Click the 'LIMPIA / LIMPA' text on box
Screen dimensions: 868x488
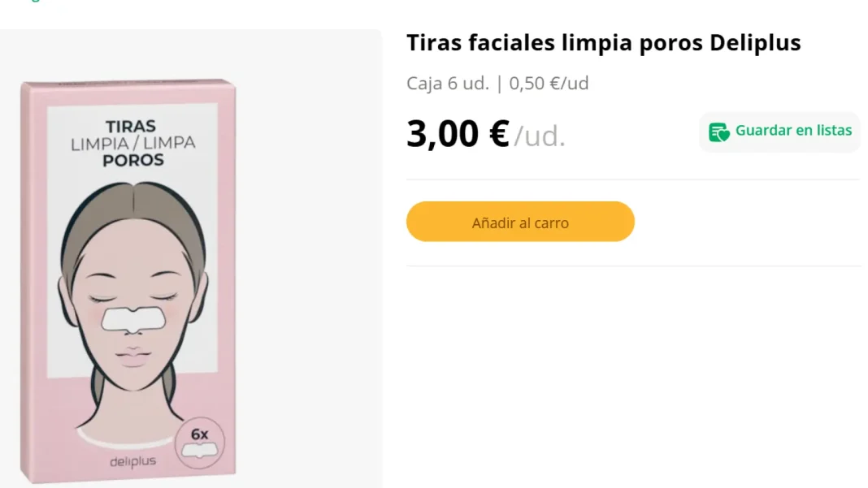tap(133, 144)
